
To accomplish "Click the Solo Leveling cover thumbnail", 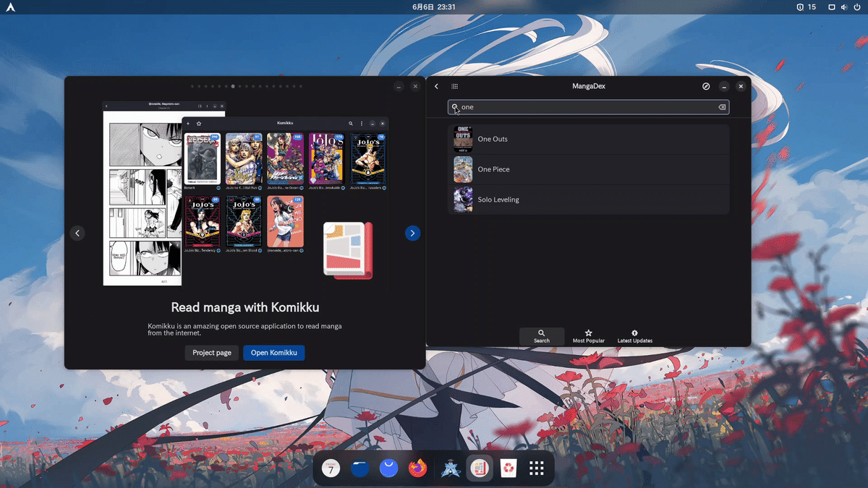I will tap(463, 200).
